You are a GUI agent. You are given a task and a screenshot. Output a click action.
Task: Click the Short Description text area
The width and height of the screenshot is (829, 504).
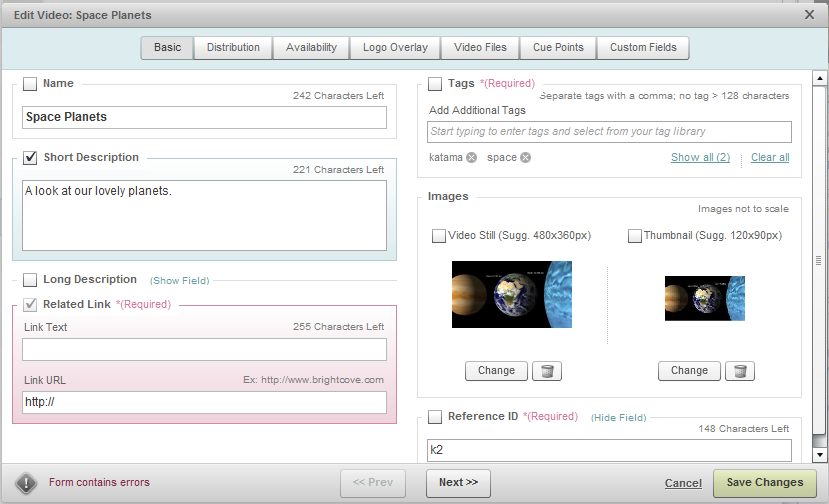point(204,216)
